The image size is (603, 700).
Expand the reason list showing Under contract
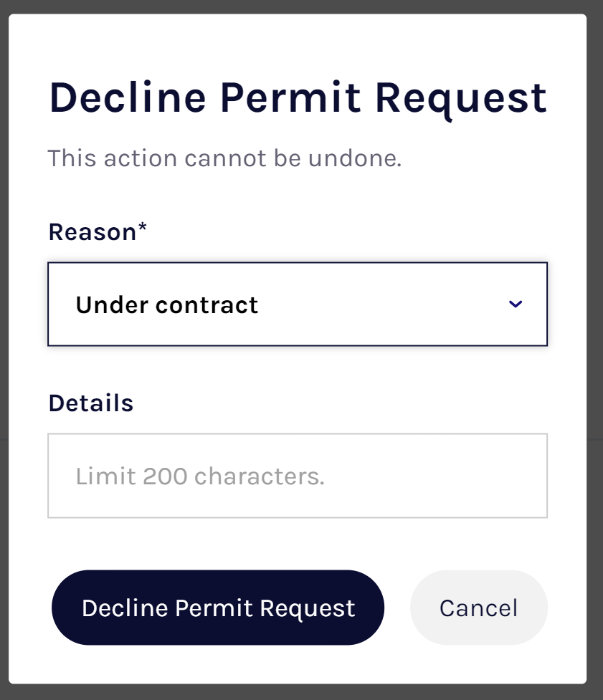click(297, 305)
